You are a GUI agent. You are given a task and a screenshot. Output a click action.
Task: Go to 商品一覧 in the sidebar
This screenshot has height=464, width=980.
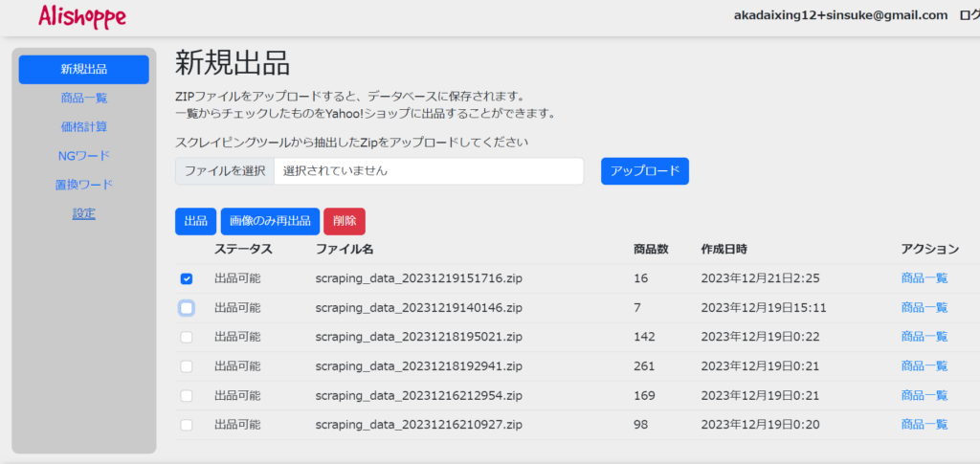pyautogui.click(x=83, y=98)
